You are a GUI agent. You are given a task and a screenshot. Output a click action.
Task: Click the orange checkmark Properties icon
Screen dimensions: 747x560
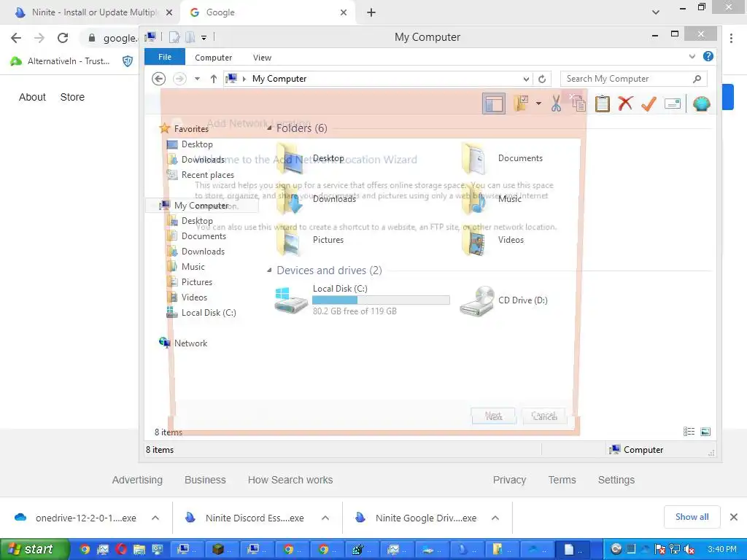tap(649, 104)
